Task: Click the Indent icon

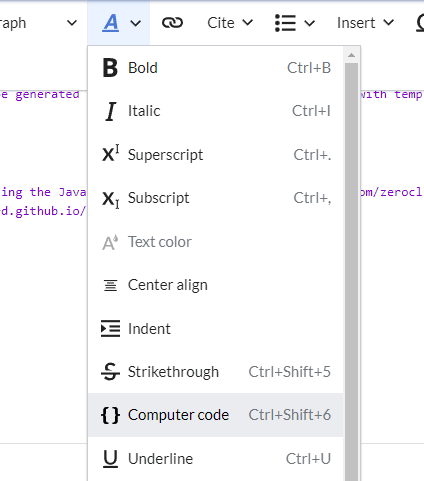Action: (x=110, y=329)
